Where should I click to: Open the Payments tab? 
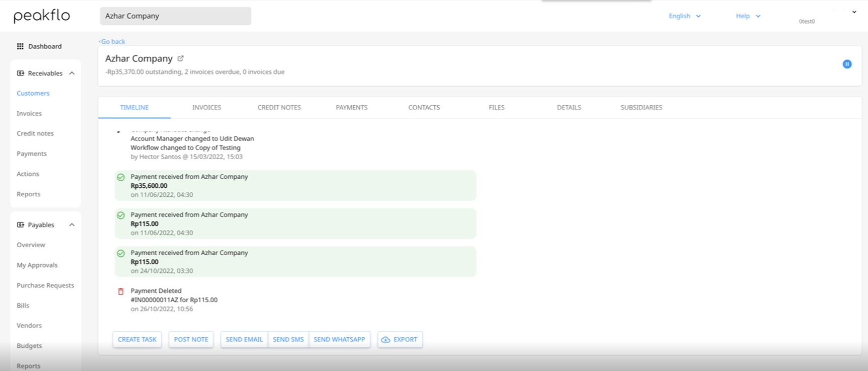point(352,107)
